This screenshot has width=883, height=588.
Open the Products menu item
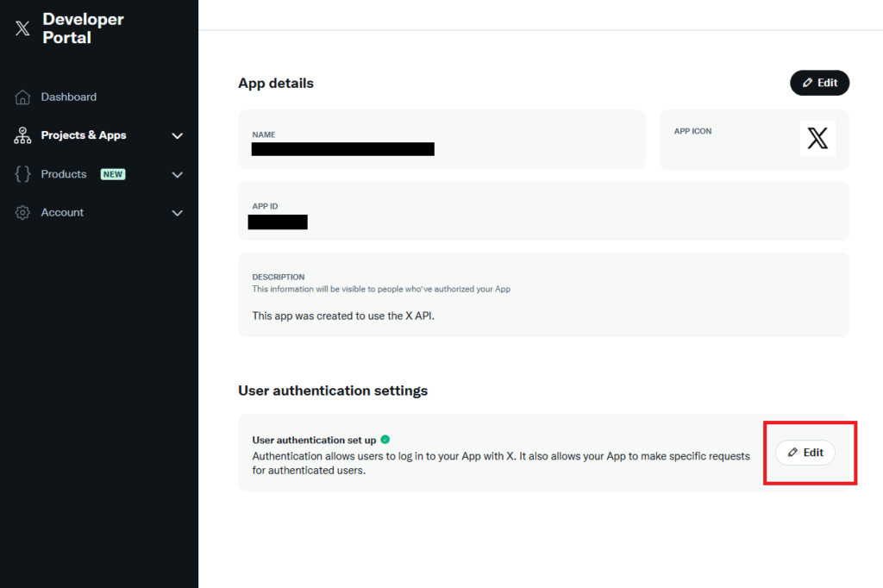coord(64,174)
